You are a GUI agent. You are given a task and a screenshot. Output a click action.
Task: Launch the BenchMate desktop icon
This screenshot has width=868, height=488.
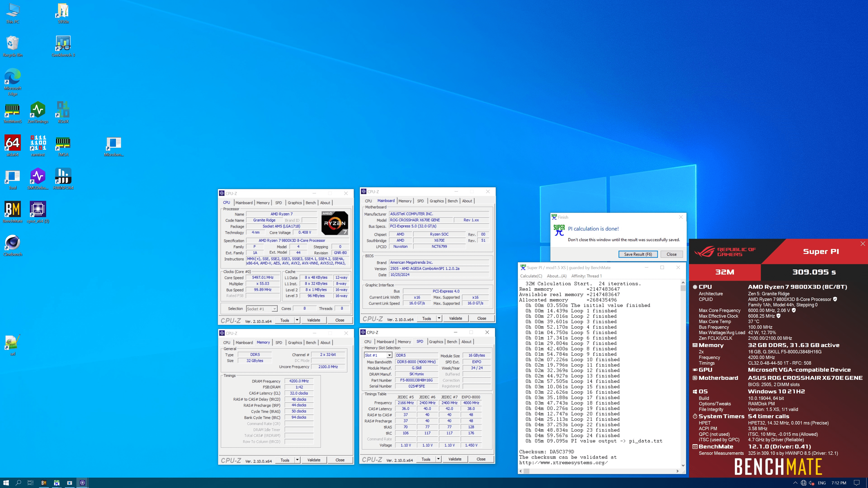click(x=12, y=210)
